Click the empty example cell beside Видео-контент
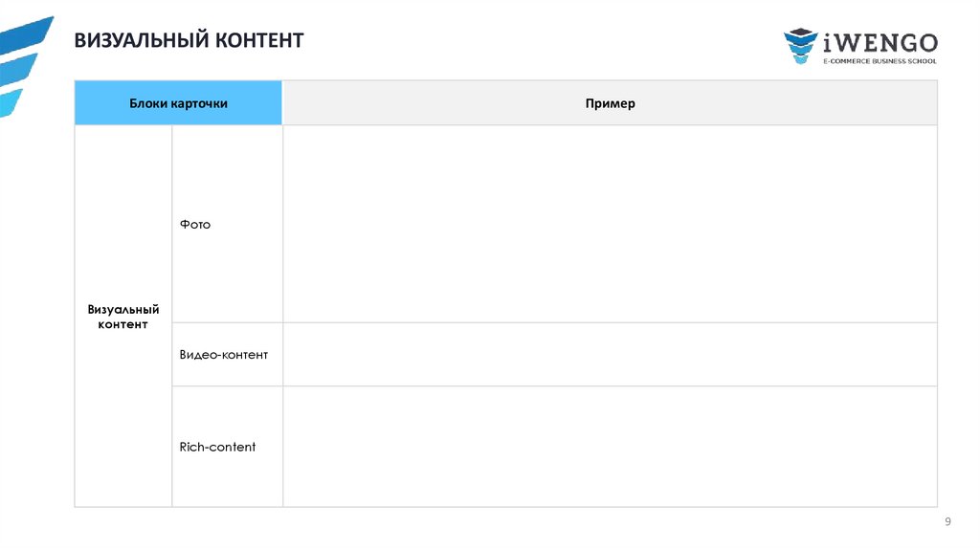The width and height of the screenshot is (980, 549). click(610, 355)
